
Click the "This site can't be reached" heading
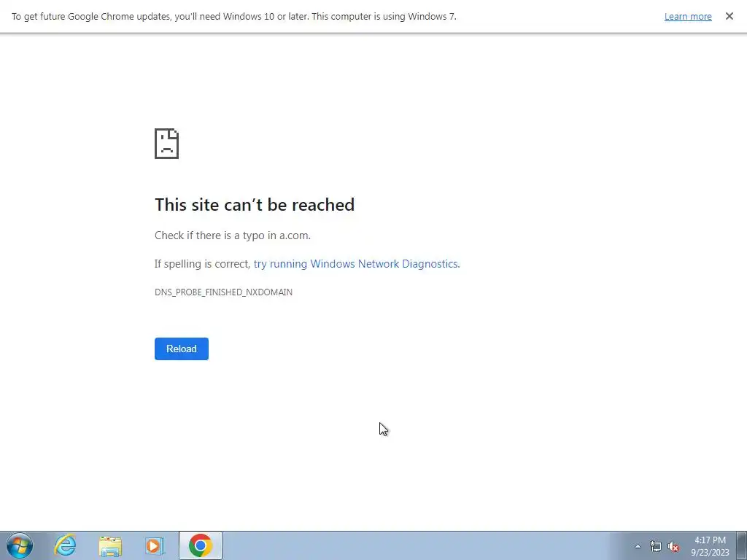click(x=255, y=205)
